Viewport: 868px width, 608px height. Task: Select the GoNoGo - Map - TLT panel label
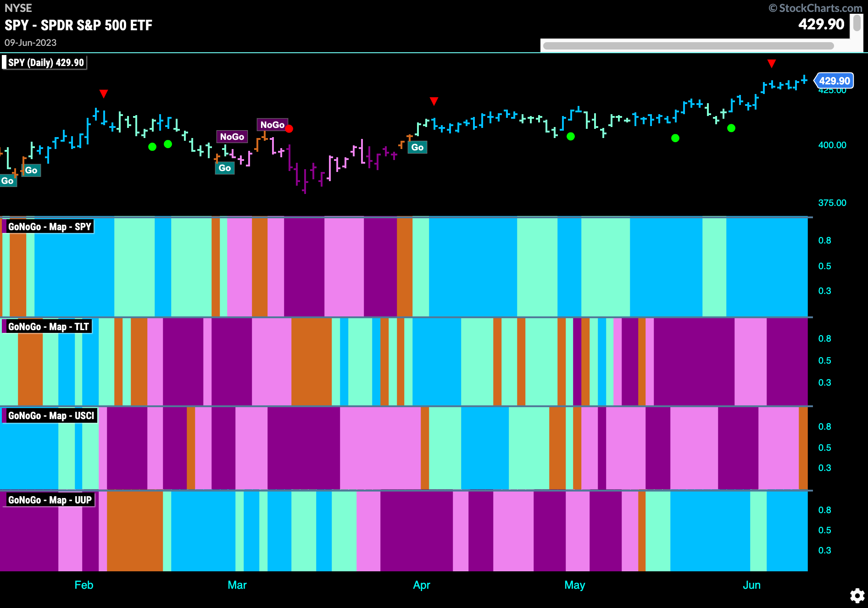pos(47,326)
